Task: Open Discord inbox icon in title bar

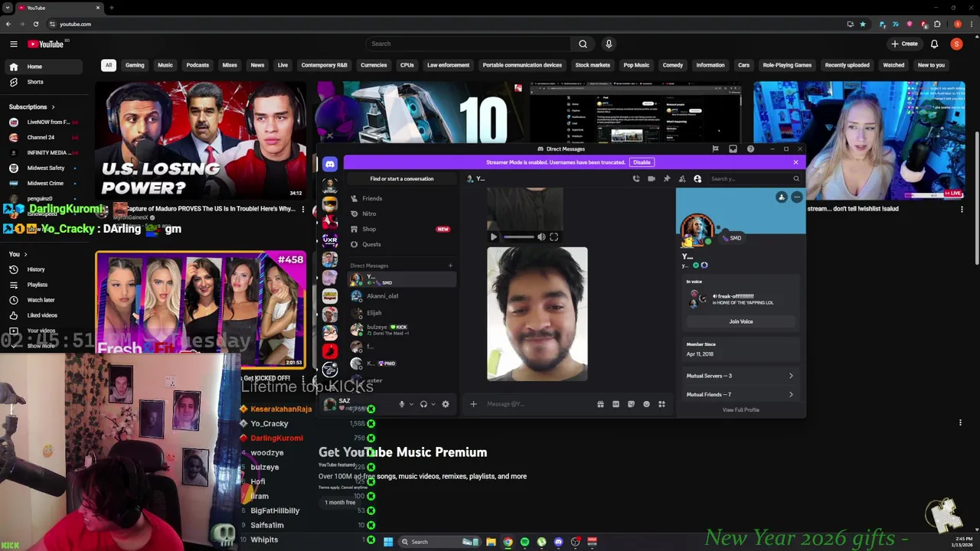Action: [x=733, y=148]
